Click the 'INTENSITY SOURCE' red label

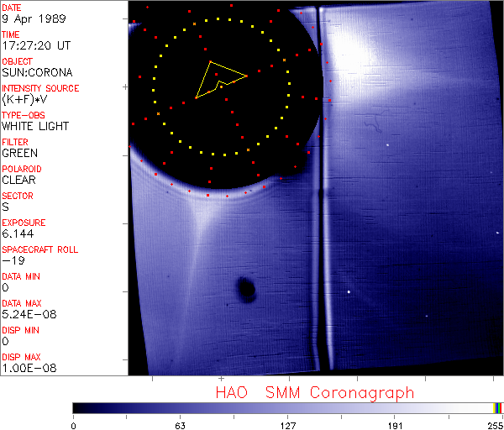(x=40, y=88)
